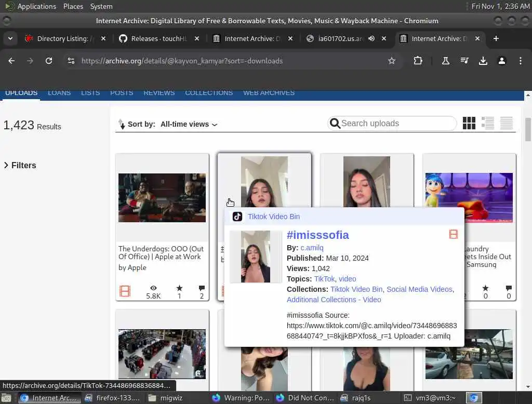Screen dimensions: 532x404
Task: Open the #imisssofia title link
Action: click(317, 235)
